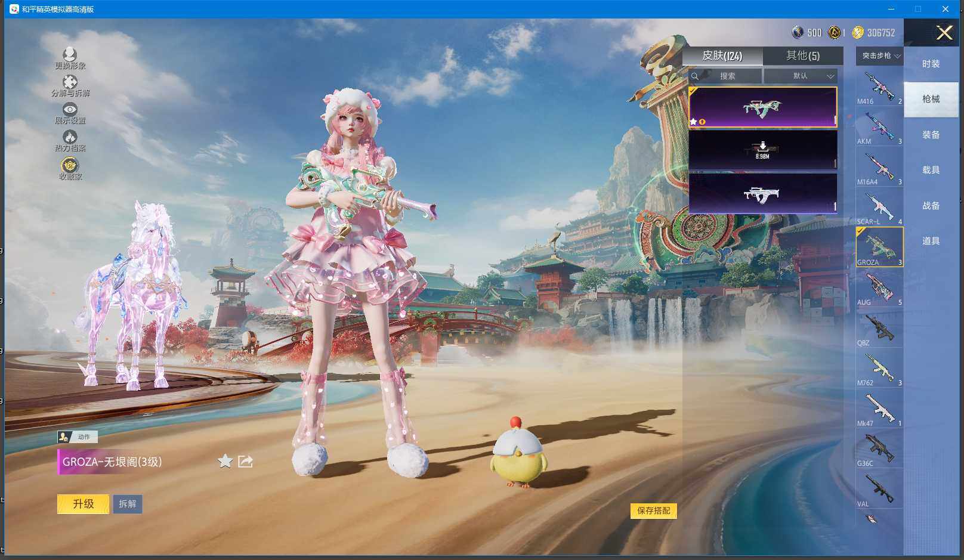Select the GROZA weapon icon
The image size is (964, 560).
879,247
